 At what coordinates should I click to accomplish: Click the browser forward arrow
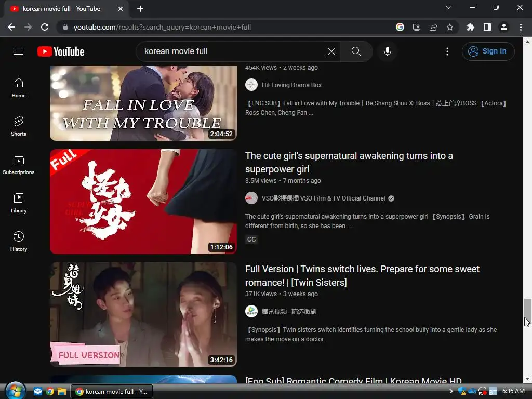28,27
